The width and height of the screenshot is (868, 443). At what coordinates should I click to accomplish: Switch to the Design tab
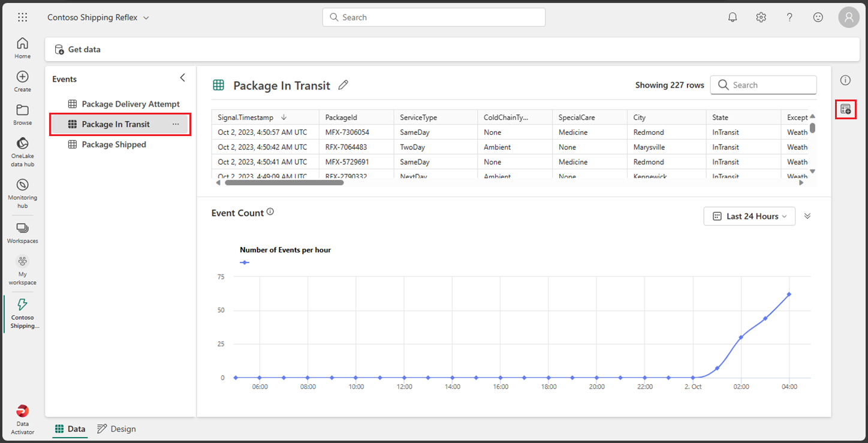[x=117, y=429]
